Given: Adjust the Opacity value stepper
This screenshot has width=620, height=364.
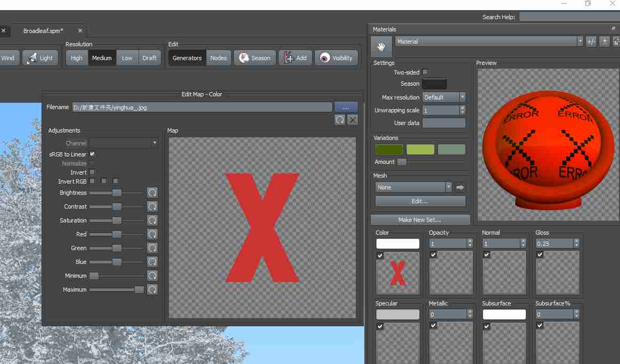Looking at the screenshot, I should 470,243.
